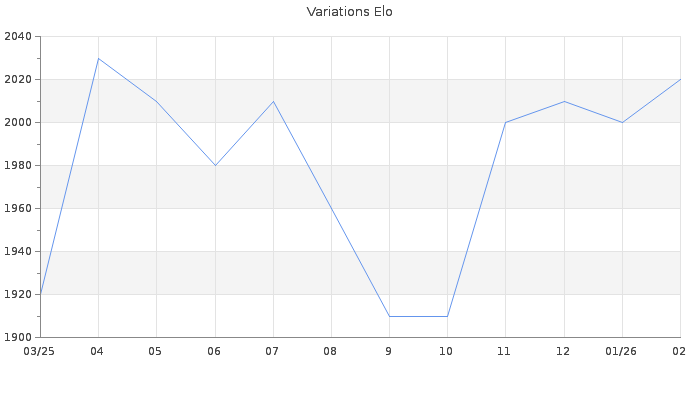700x400 pixels.
Task: Click the data point at month 10
Action: 447,316
